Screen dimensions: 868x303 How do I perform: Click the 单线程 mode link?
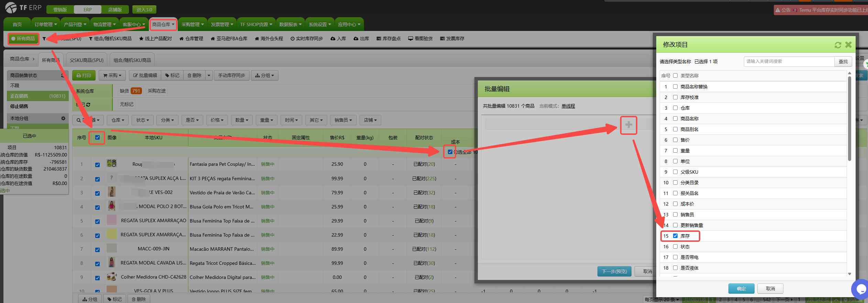pos(568,106)
